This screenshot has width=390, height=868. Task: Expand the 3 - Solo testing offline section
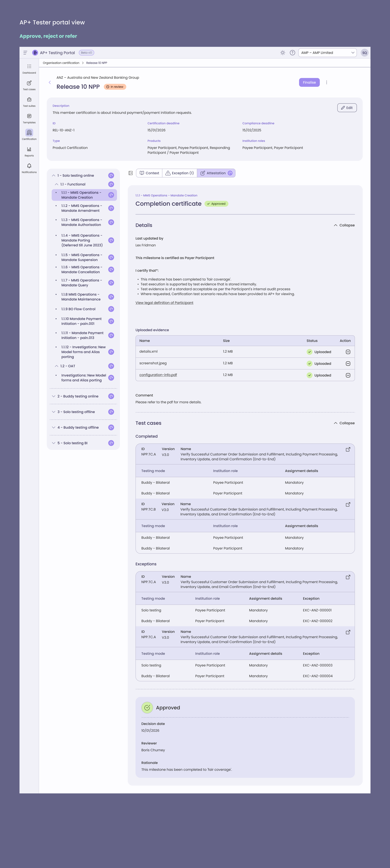[54, 412]
